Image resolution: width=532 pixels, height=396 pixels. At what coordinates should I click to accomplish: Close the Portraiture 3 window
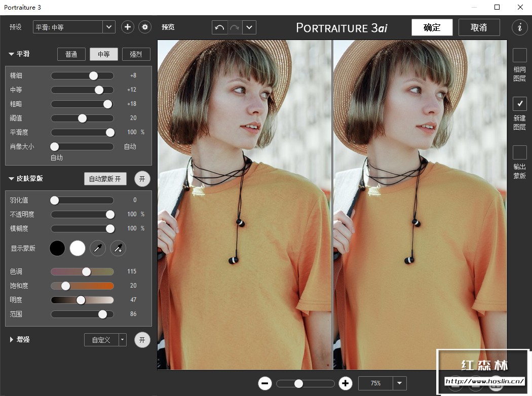(520, 7)
